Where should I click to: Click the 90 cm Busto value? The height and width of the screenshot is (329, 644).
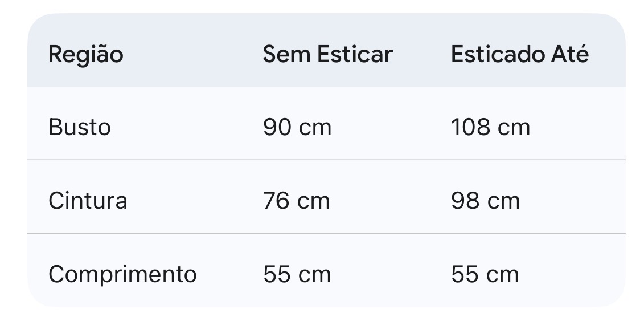[x=297, y=127]
